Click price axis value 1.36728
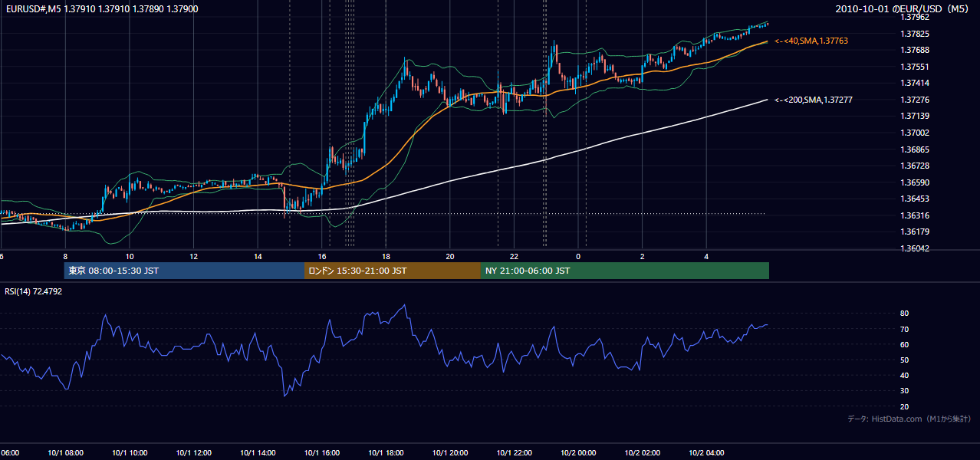 (x=913, y=166)
